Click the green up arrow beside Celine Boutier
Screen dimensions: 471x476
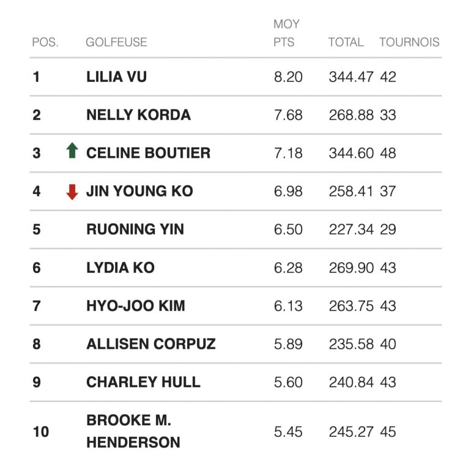coord(72,151)
